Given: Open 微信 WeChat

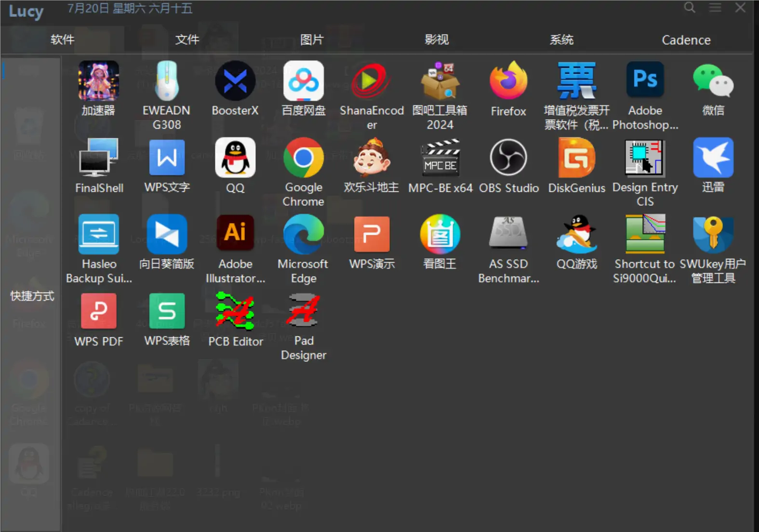Looking at the screenshot, I should [713, 80].
